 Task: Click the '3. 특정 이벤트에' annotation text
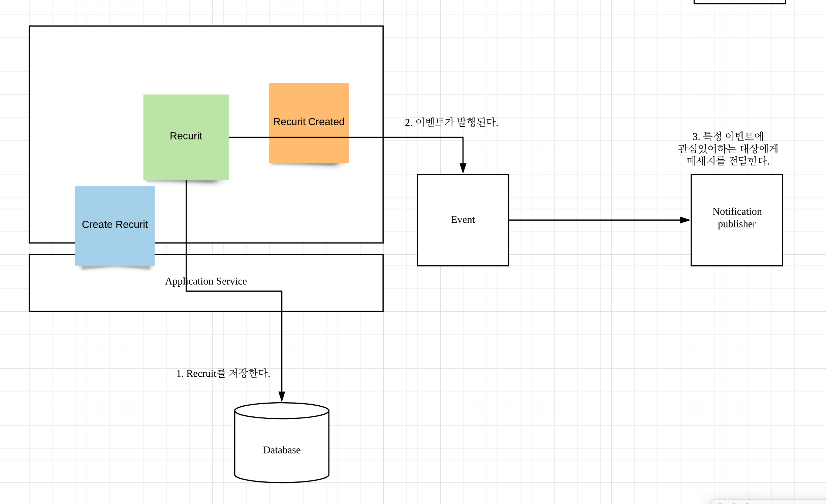(x=728, y=136)
